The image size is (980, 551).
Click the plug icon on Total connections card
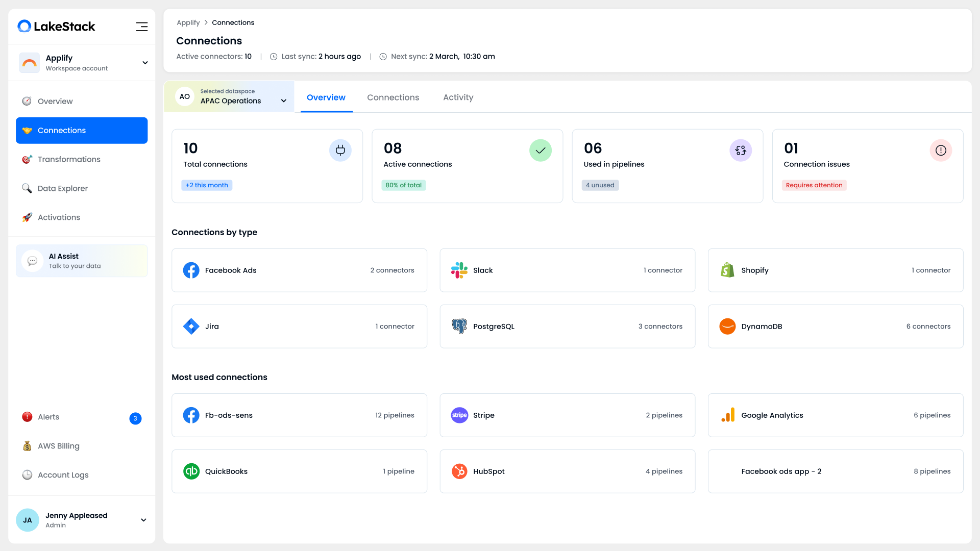(x=340, y=151)
